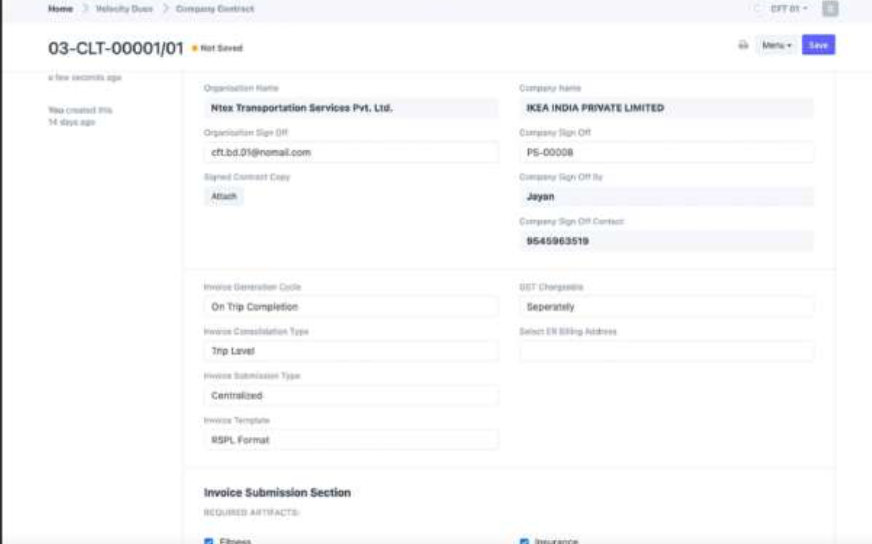Click the Organisation Sign Off email field

tap(351, 152)
